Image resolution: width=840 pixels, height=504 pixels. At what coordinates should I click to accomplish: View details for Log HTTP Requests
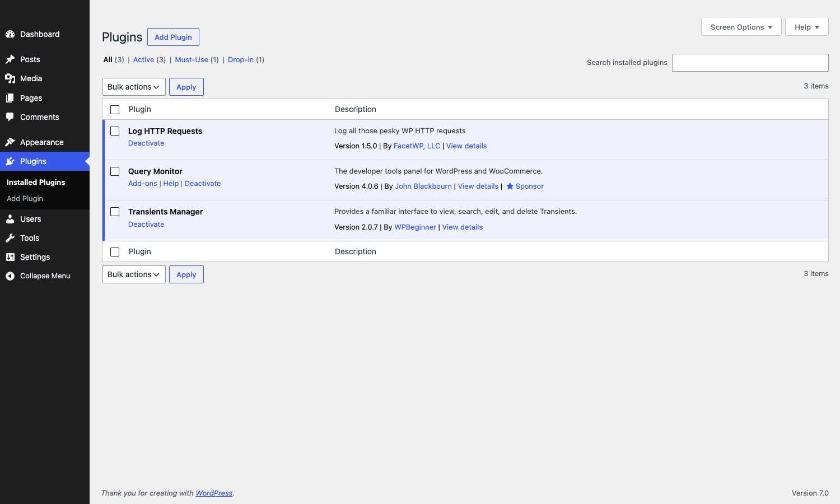pyautogui.click(x=466, y=146)
